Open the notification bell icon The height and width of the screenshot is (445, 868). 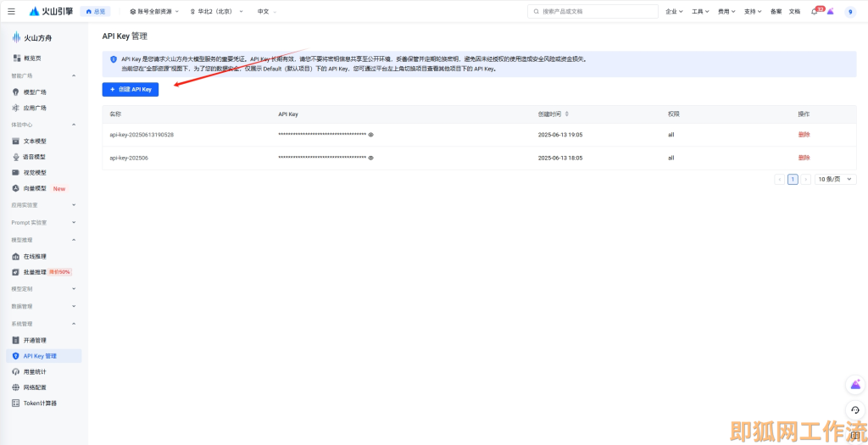click(815, 12)
